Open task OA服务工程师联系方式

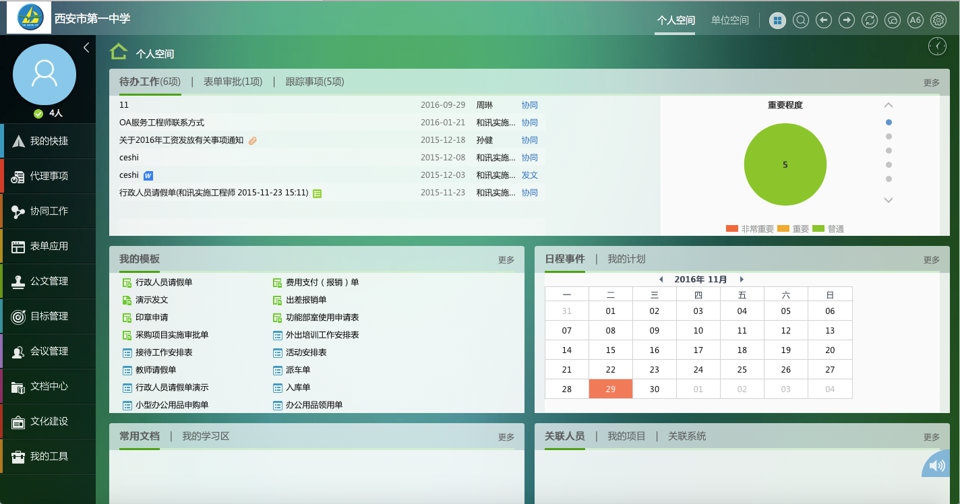[x=162, y=122]
